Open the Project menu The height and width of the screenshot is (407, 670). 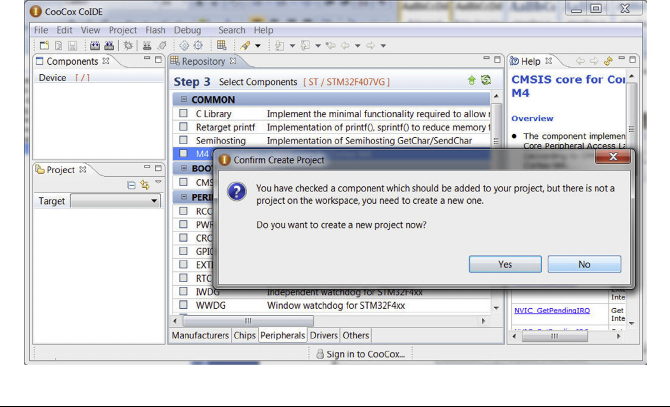123,30
